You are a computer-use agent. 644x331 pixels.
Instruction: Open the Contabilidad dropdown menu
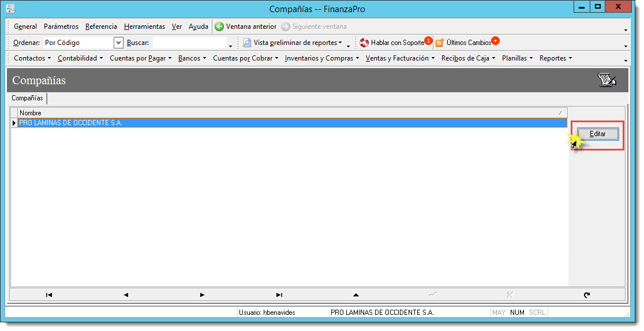80,58
